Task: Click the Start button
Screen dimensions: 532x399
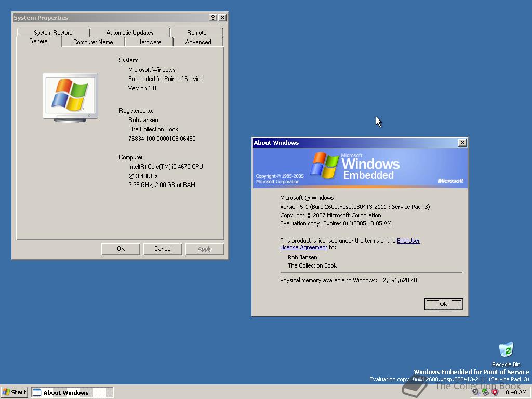Action: pyautogui.click(x=14, y=392)
